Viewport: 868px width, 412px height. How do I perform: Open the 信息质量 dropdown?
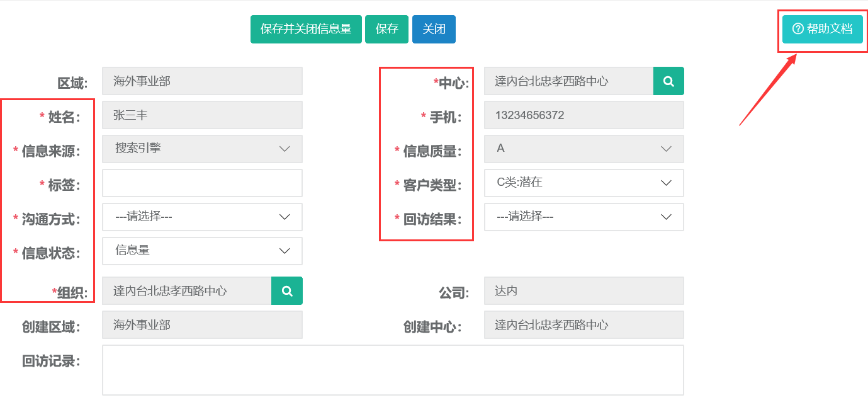tap(583, 149)
